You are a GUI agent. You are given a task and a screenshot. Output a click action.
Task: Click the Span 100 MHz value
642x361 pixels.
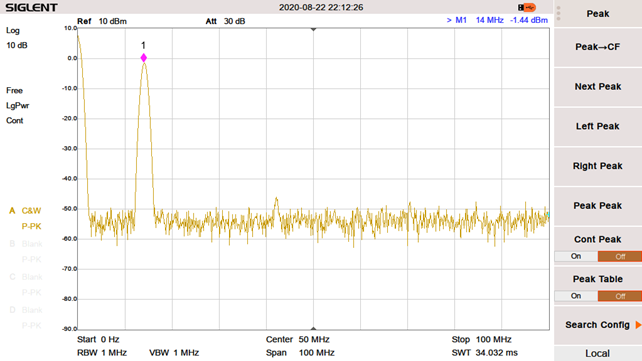tap(300, 353)
